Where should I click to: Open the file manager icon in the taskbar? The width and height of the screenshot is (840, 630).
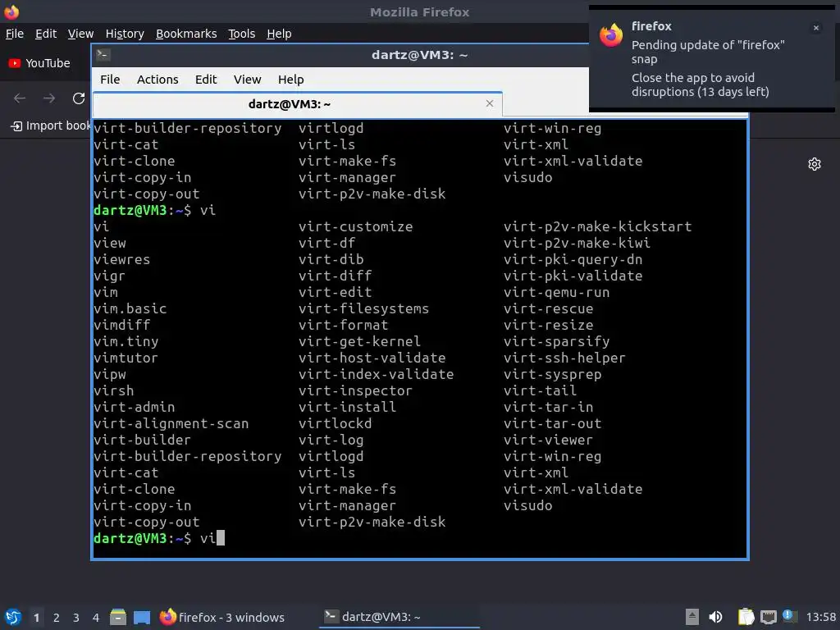point(118,617)
